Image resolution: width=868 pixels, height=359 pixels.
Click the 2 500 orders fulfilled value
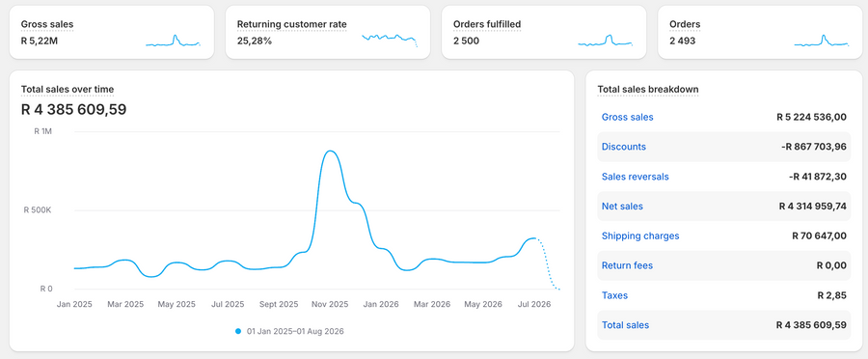(466, 41)
